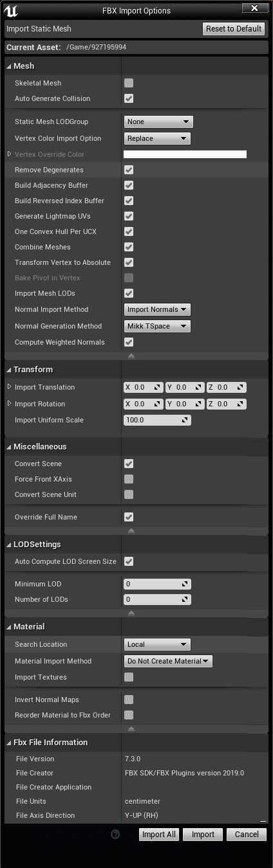Click the LODSettings advanced options arrow
273x868 pixels.
pyautogui.click(x=131, y=613)
